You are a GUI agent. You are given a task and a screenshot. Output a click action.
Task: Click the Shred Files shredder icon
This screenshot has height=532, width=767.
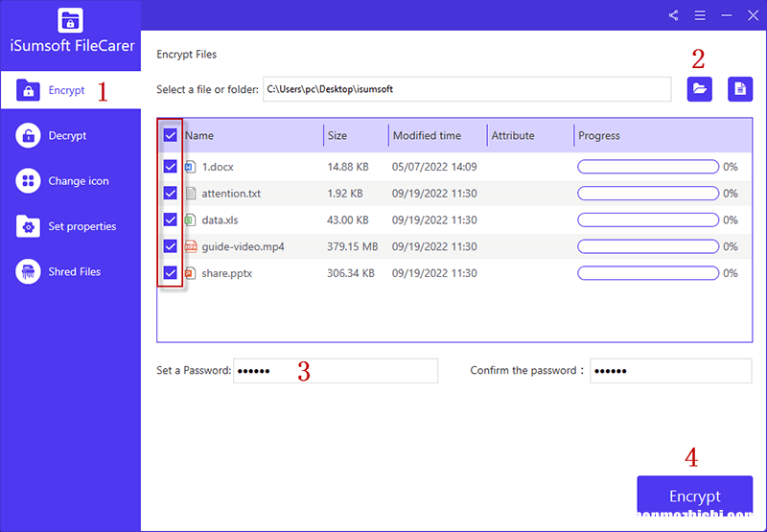tap(28, 271)
